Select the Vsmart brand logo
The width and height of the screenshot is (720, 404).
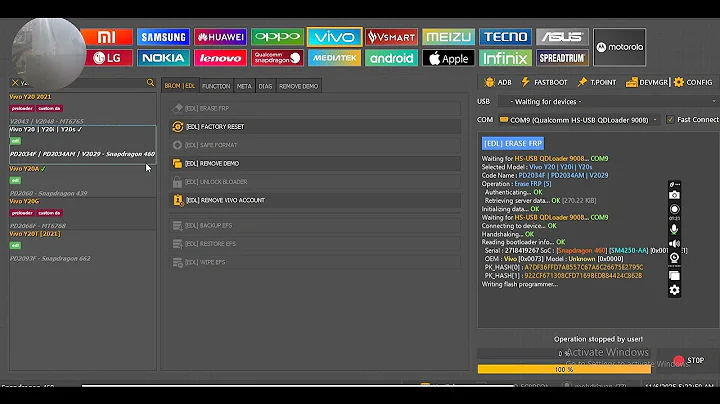[391, 37]
